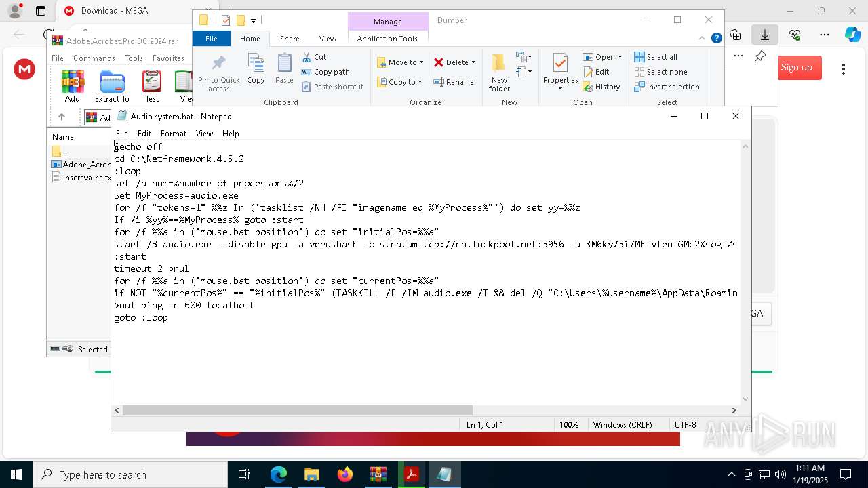
Task: Open the Action Center notifications icon
Action: (x=846, y=474)
